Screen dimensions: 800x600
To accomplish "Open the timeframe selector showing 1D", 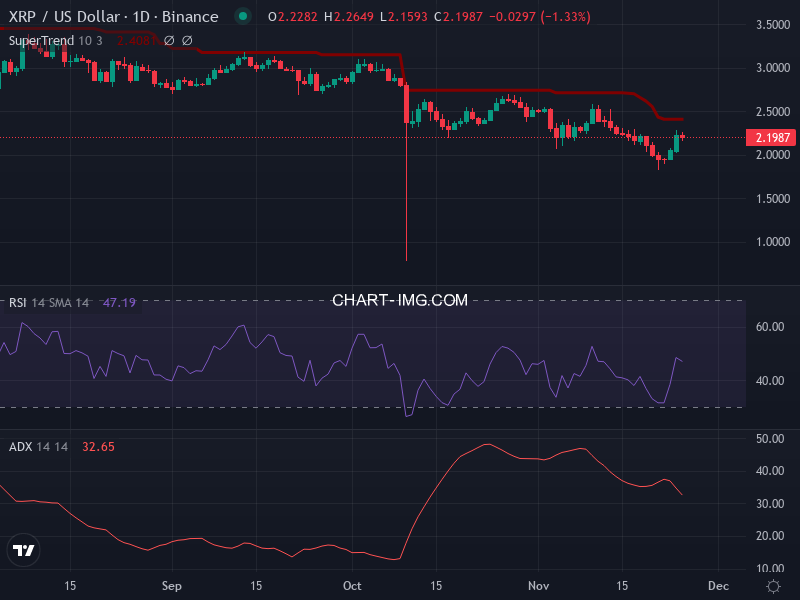I will click(140, 16).
